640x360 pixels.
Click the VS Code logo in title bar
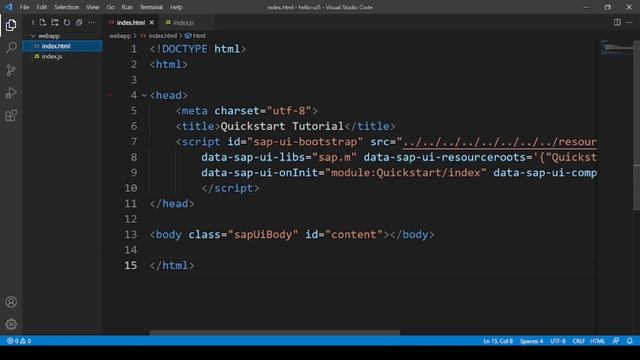tap(9, 7)
